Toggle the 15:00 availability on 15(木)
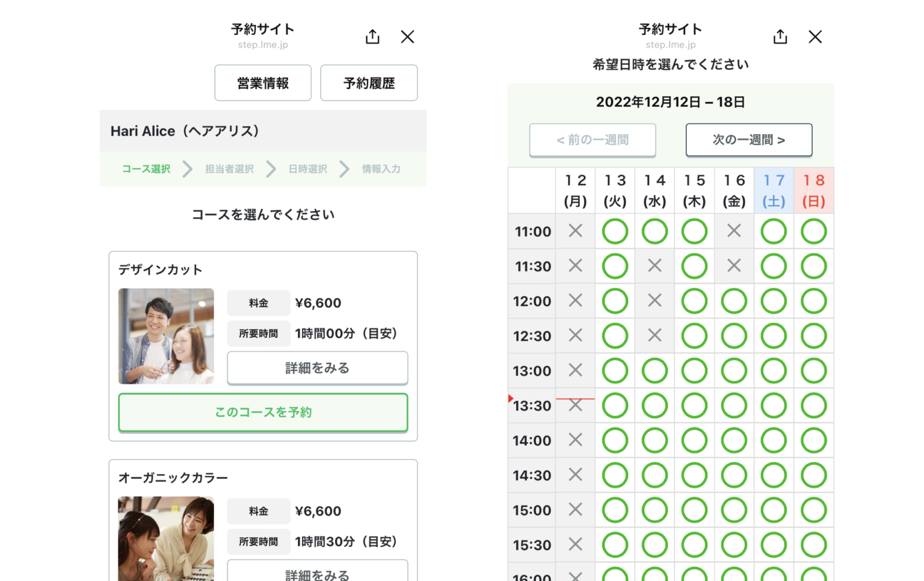 pyautogui.click(x=694, y=509)
